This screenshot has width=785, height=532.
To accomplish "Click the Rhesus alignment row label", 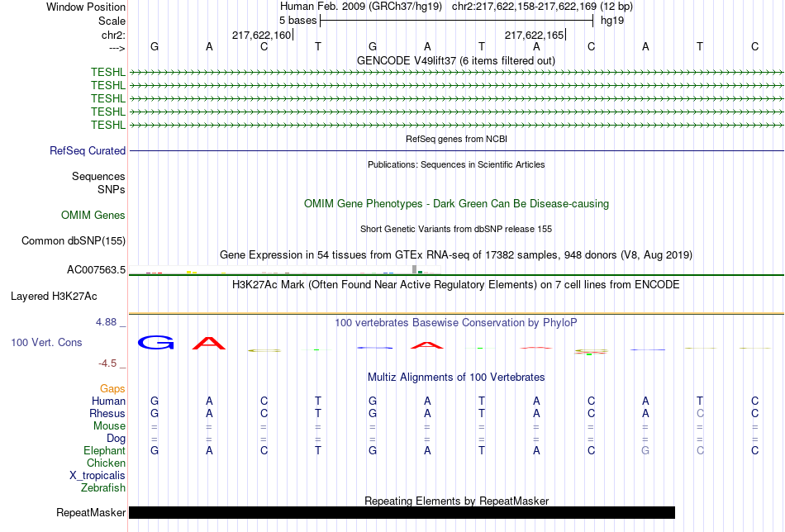I will pyautogui.click(x=107, y=414).
